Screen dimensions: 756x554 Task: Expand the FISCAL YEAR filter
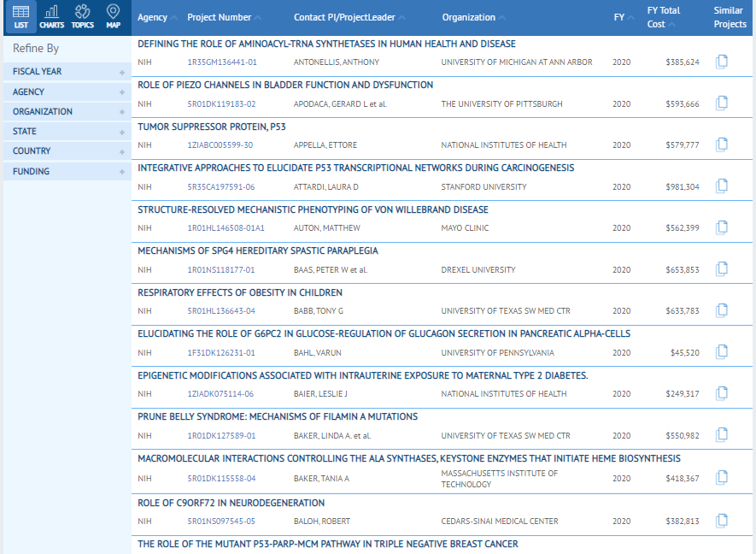tap(67, 72)
